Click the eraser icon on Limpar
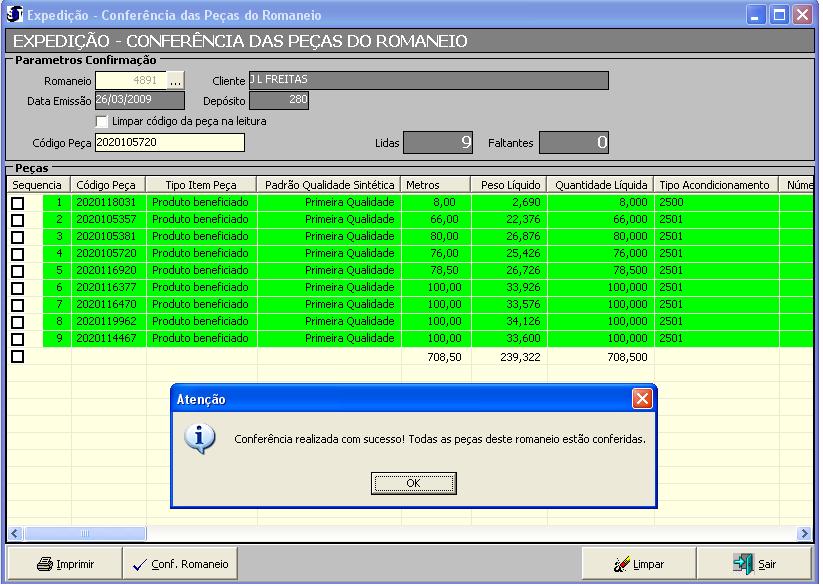 [x=621, y=564]
